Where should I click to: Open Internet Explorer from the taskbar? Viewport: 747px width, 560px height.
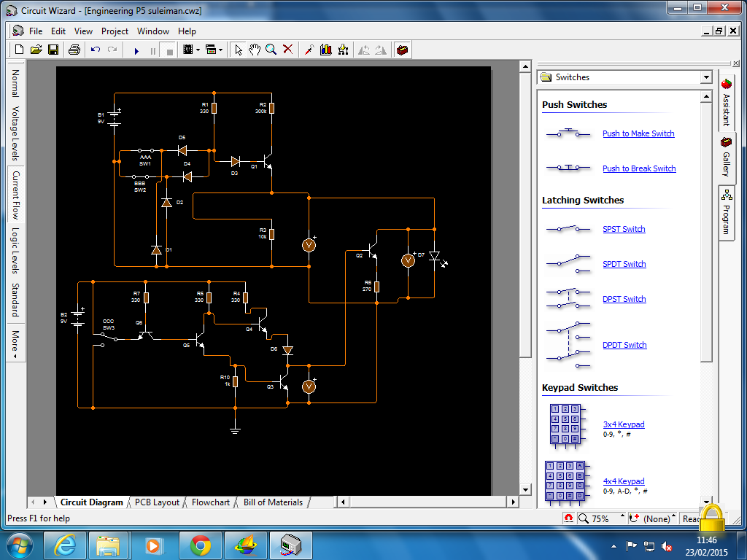[x=65, y=545]
